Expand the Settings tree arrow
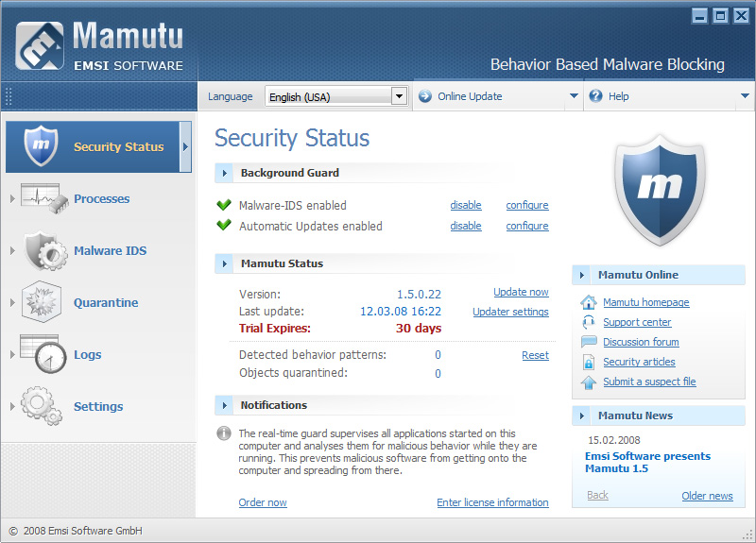The height and width of the screenshot is (543, 756). click(12, 407)
